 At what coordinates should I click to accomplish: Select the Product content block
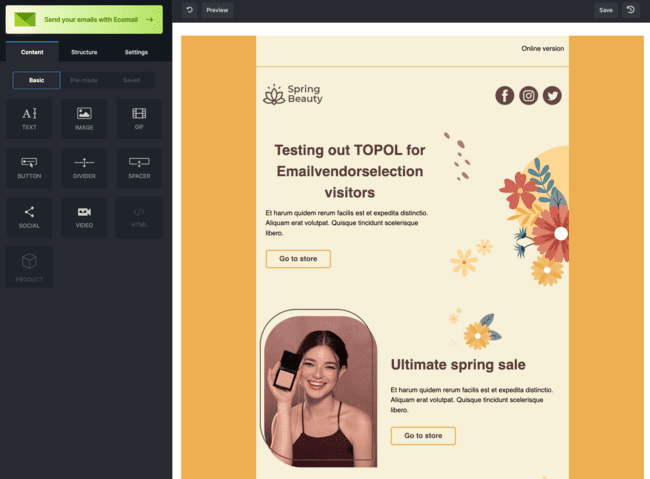(29, 267)
